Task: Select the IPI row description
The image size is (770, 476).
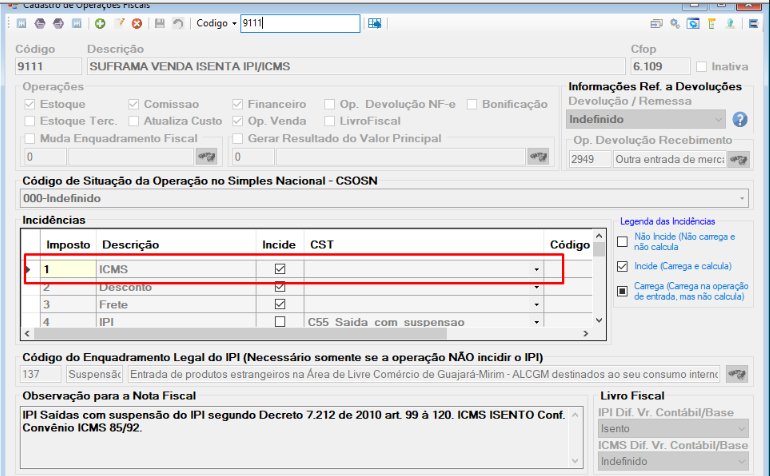Action: (176, 322)
